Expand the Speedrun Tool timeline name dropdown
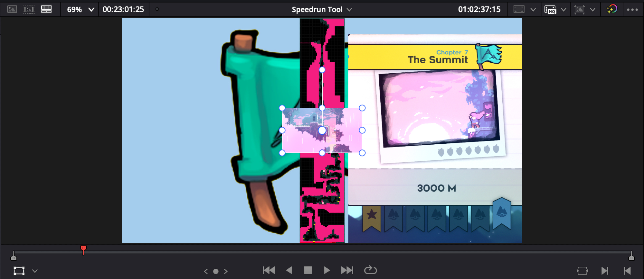The image size is (644, 279). click(349, 10)
